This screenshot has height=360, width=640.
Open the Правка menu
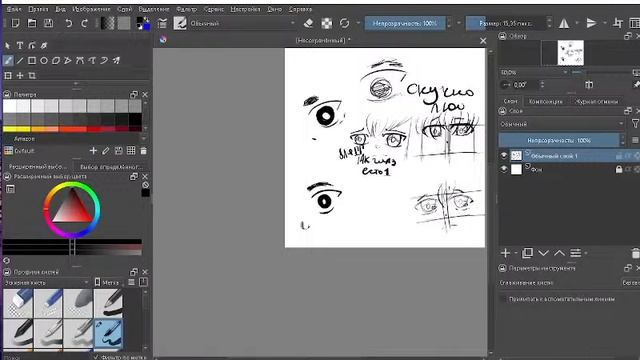(38, 9)
